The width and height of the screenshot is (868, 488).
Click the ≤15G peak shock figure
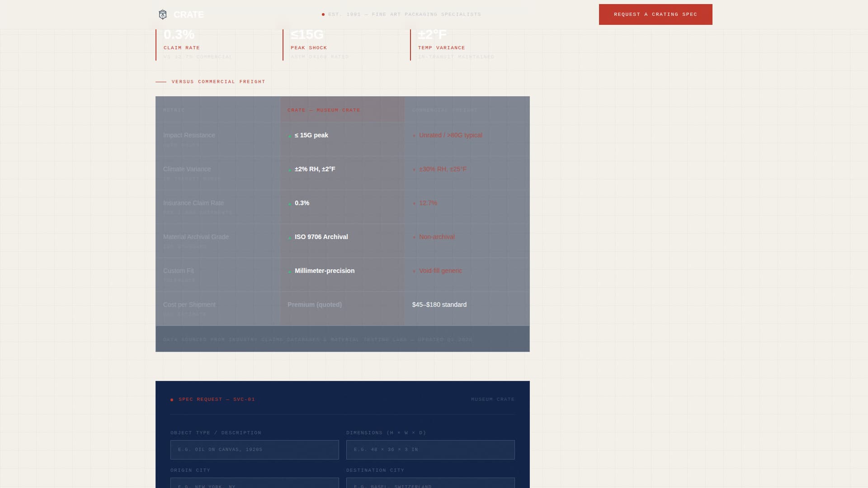coord(307,34)
